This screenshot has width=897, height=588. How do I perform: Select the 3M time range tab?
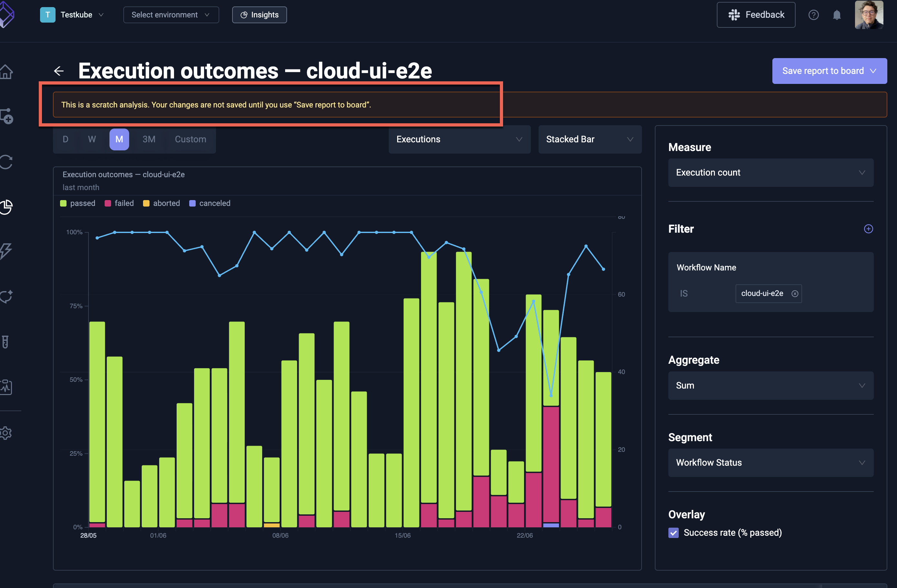[149, 139]
